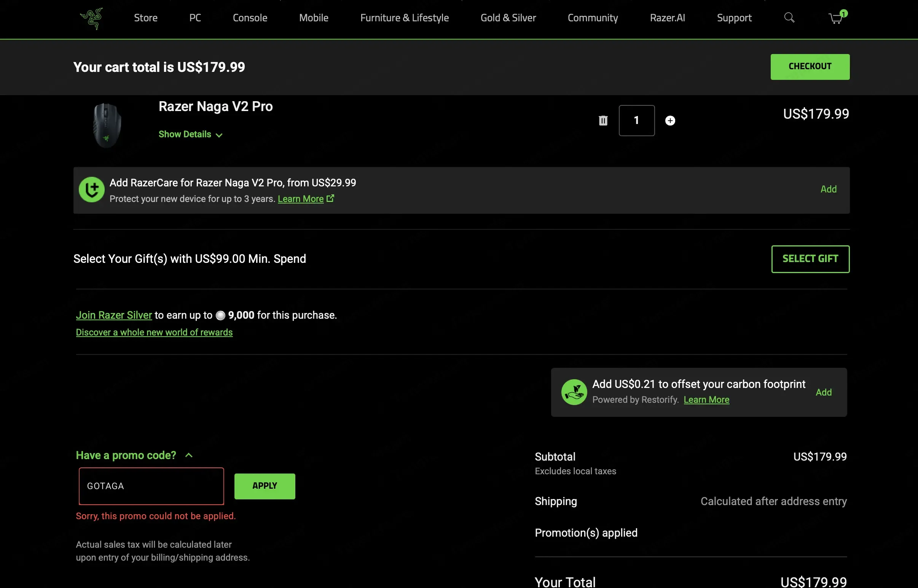The image size is (918, 588).
Task: Click 'Excludes local taxes' note
Action: pyautogui.click(x=575, y=471)
